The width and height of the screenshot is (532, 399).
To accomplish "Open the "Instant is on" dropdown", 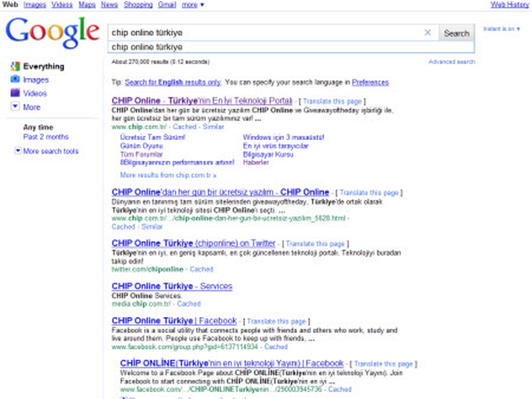I will [501, 28].
